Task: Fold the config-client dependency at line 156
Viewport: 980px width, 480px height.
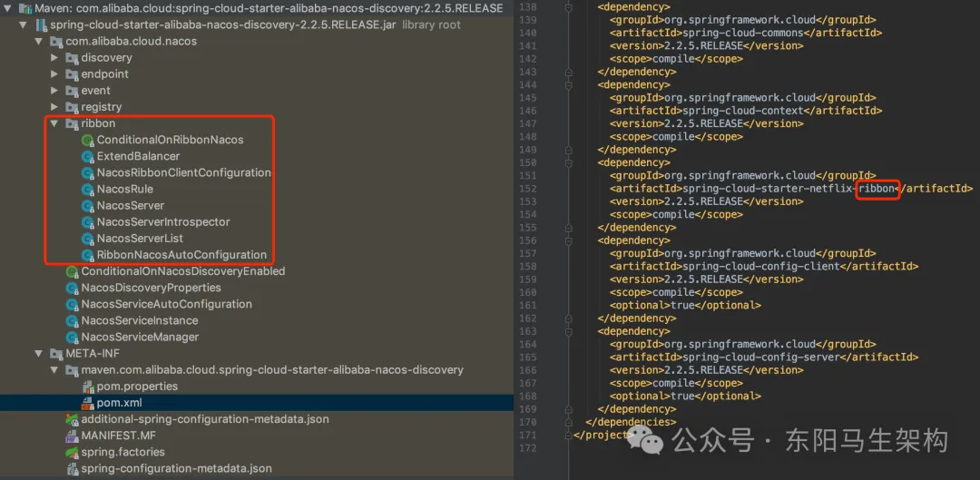Action: (569, 240)
